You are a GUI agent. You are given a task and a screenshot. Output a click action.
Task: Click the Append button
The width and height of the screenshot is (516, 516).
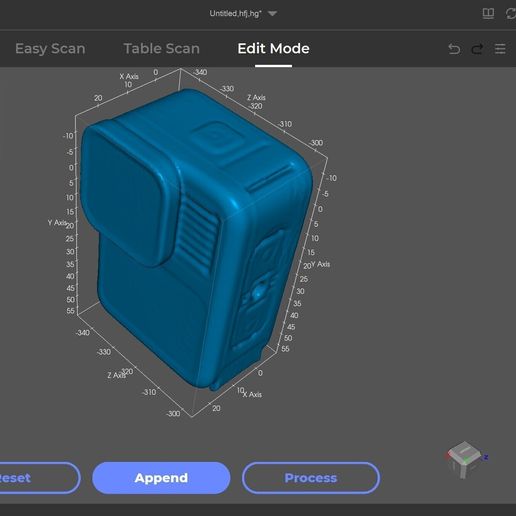(x=161, y=478)
